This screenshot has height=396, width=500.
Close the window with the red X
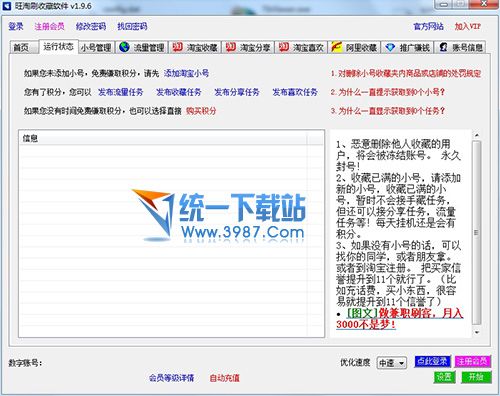pyautogui.click(x=484, y=4)
